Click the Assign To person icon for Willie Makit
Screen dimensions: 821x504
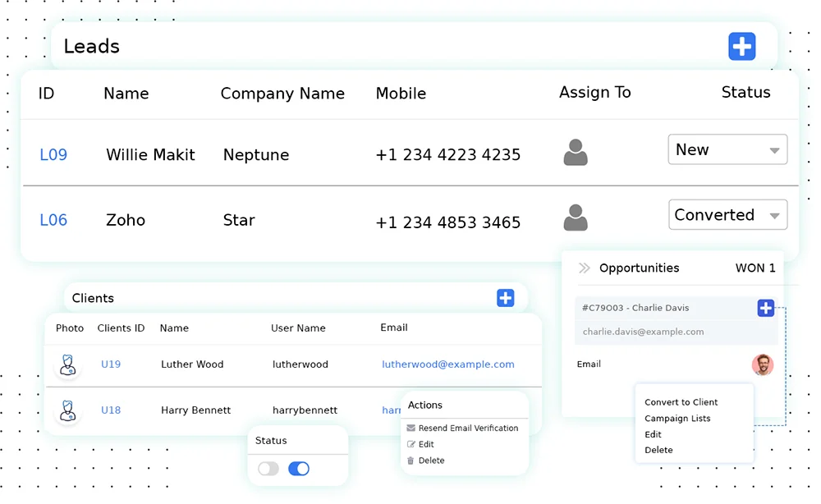(x=576, y=152)
